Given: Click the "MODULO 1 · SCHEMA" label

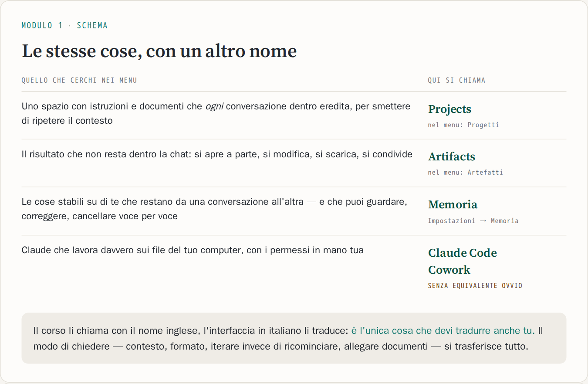Looking at the screenshot, I should pos(64,26).
